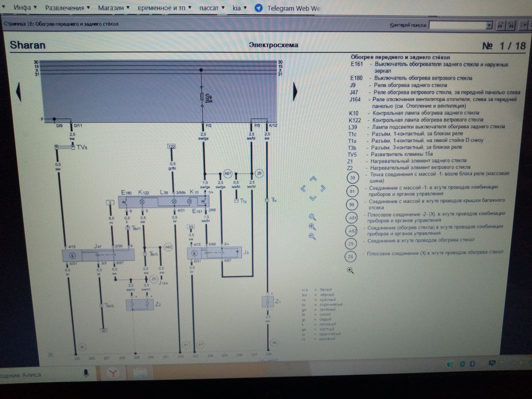The image size is (532, 399).
Task: Click the Алиса microphone icon
Action: 86,373
